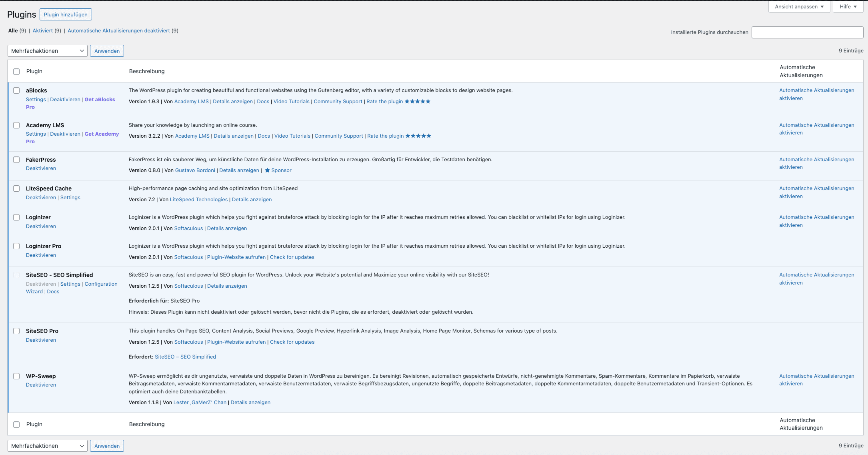Viewport: 868px width, 455px height.
Task: Check the aBlocks plugin checkbox
Action: click(x=16, y=90)
